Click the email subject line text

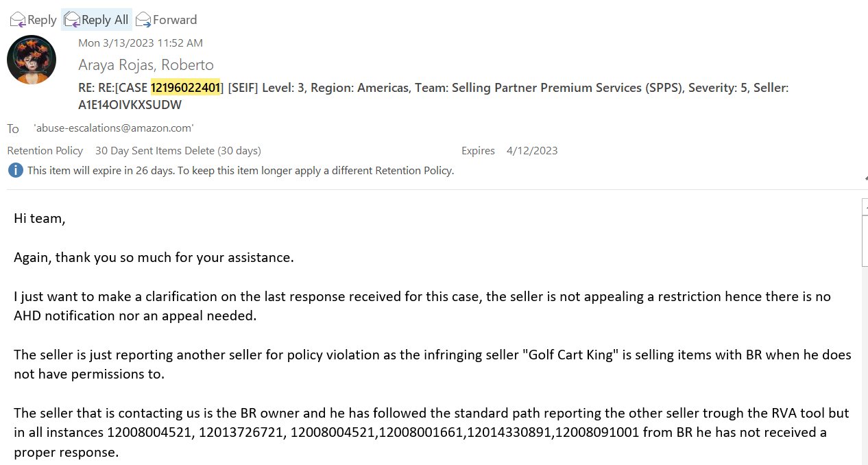click(434, 97)
